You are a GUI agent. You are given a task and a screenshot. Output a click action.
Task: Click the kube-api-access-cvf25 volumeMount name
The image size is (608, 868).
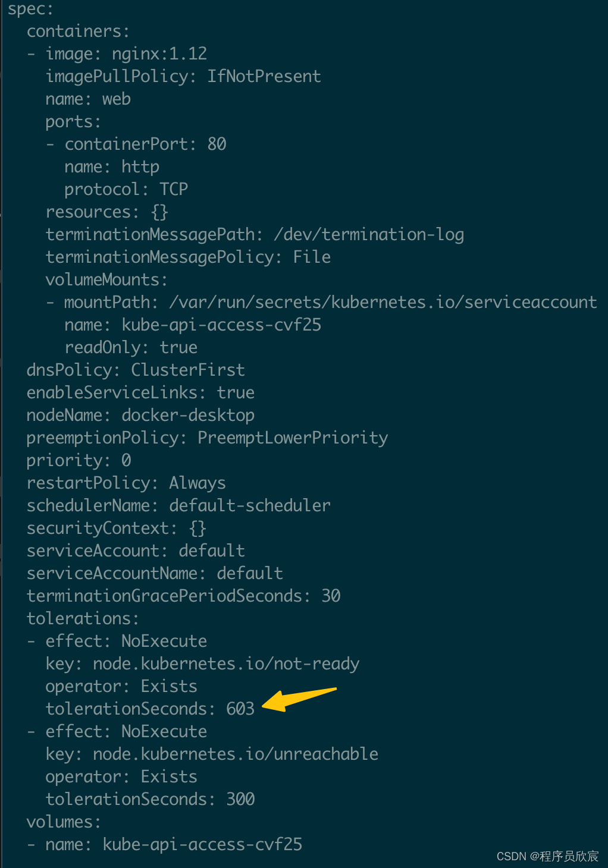(221, 325)
